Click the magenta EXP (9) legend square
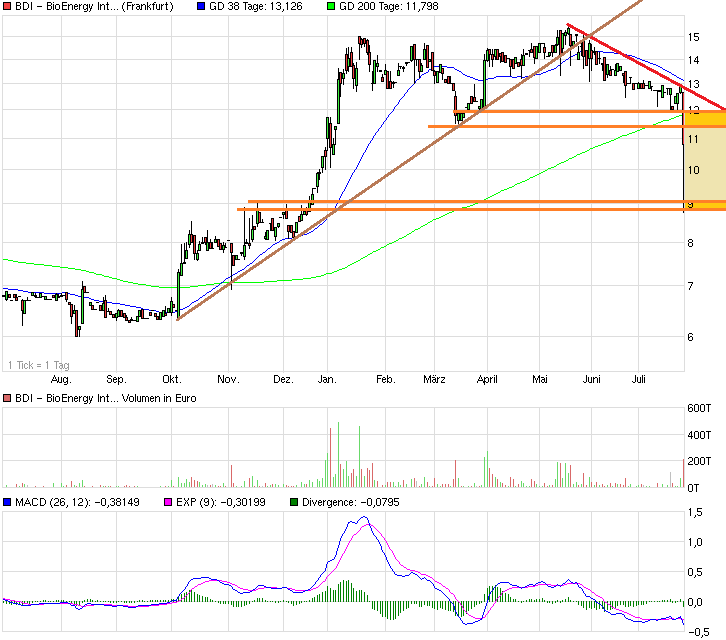The image size is (726, 640). pos(171,503)
